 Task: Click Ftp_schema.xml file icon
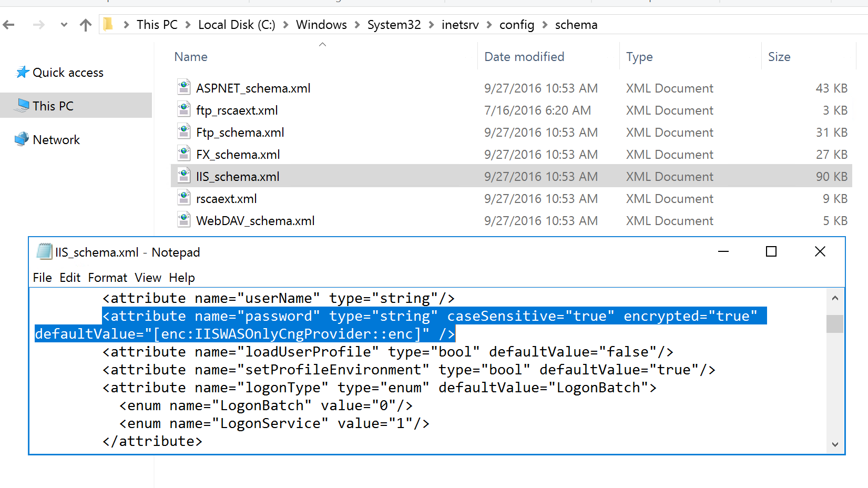(183, 131)
